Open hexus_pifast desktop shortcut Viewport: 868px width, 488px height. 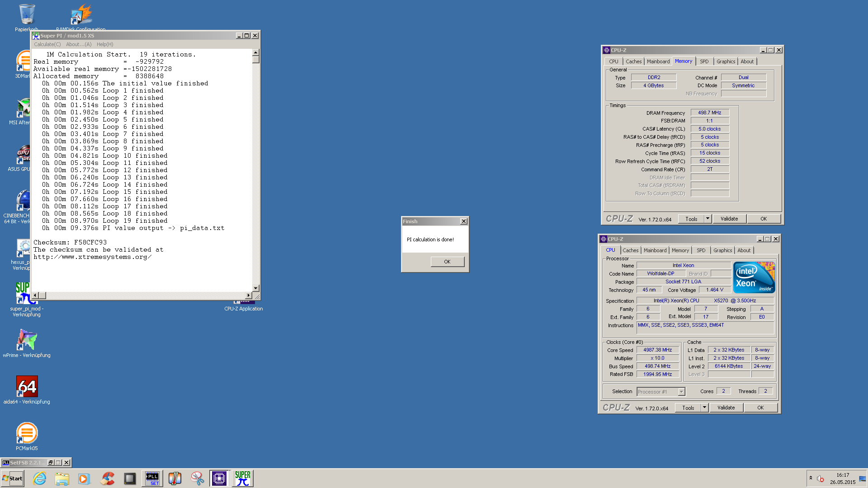click(x=22, y=254)
